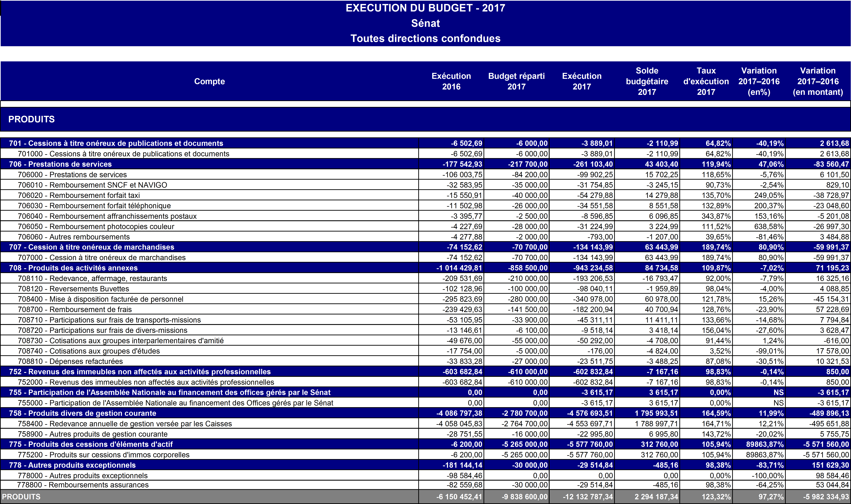The width and height of the screenshot is (851, 504).
Task: Click 708740 Cotisations aux groupes d'études
Action: [x=89, y=351]
